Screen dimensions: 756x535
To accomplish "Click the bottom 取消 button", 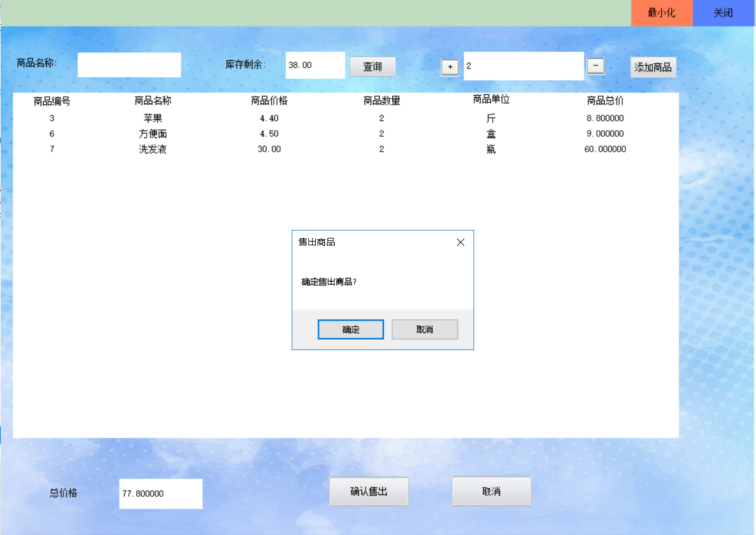I will tap(491, 491).
